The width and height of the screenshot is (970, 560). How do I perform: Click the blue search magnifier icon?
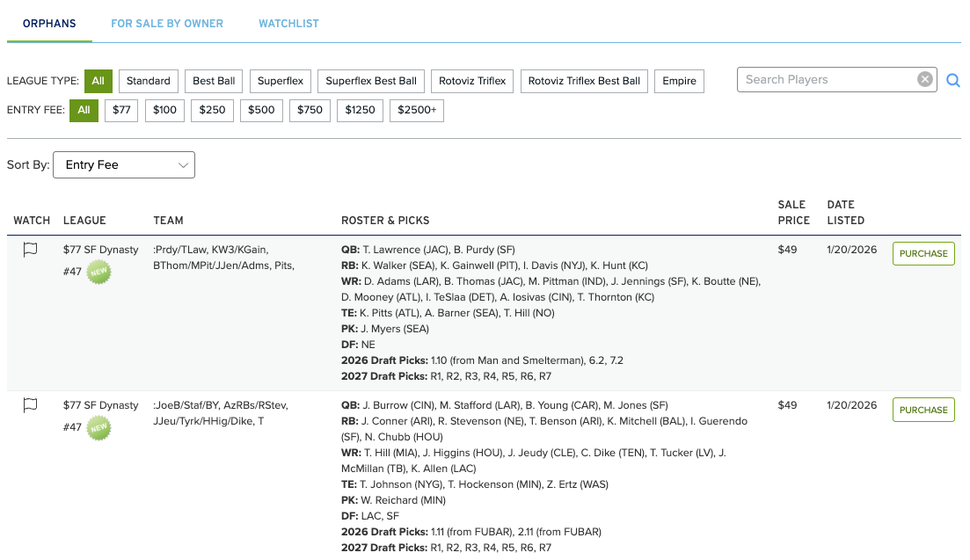pos(952,81)
